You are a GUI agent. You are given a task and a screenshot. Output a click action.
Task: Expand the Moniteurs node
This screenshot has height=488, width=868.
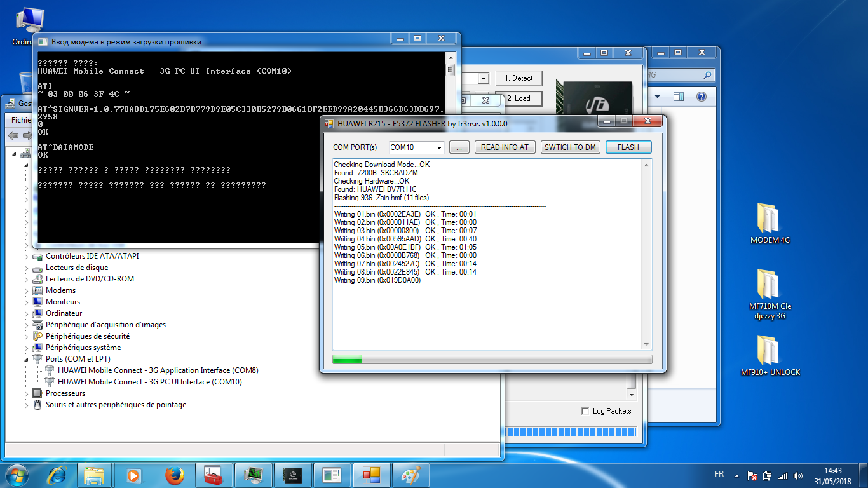coord(27,302)
